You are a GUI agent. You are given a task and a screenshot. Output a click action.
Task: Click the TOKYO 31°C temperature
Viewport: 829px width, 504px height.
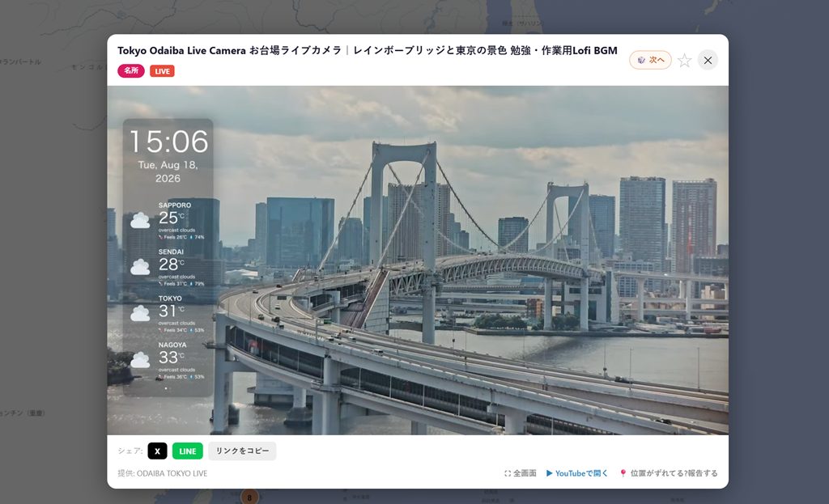[x=172, y=311]
